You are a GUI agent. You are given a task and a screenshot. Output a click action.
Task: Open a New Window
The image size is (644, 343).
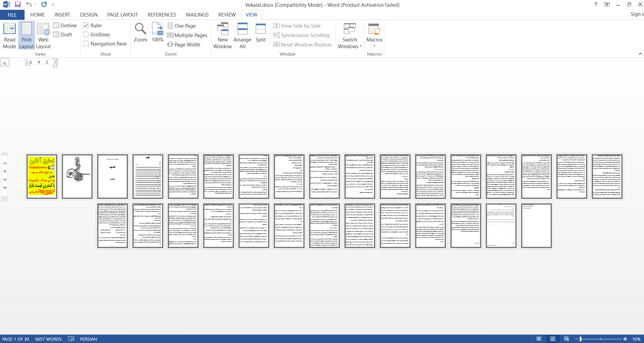click(222, 36)
